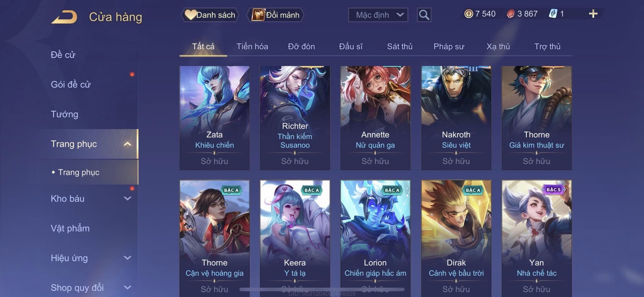Screen dimensions: 644x297
Task: Tap the plus icon to add currency
Action: click(x=593, y=14)
